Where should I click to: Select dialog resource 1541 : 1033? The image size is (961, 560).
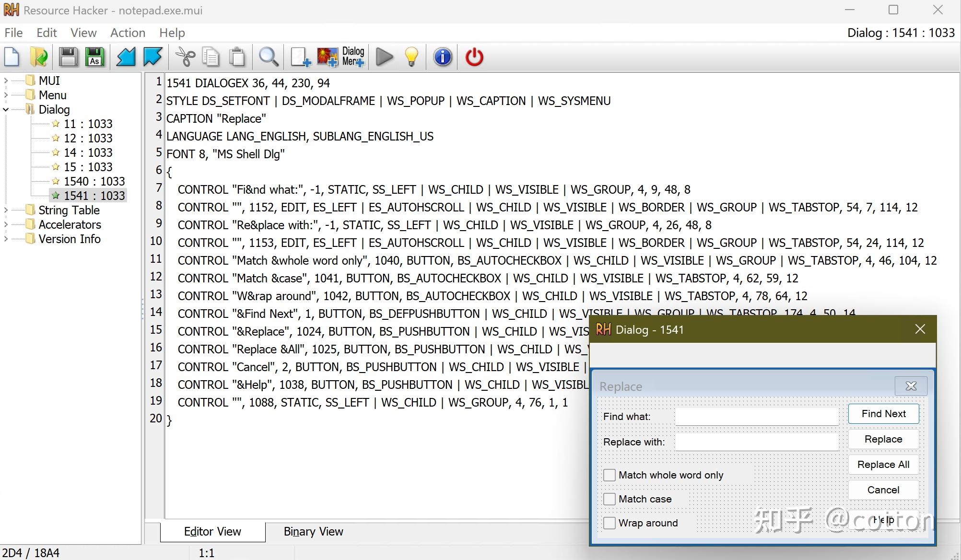click(x=94, y=196)
